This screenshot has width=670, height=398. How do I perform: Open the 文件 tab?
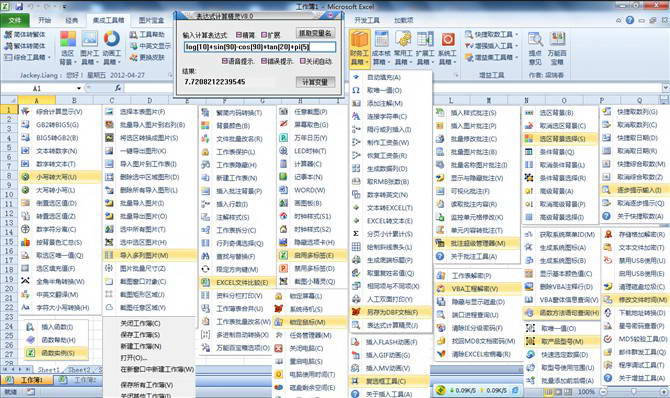15,20
